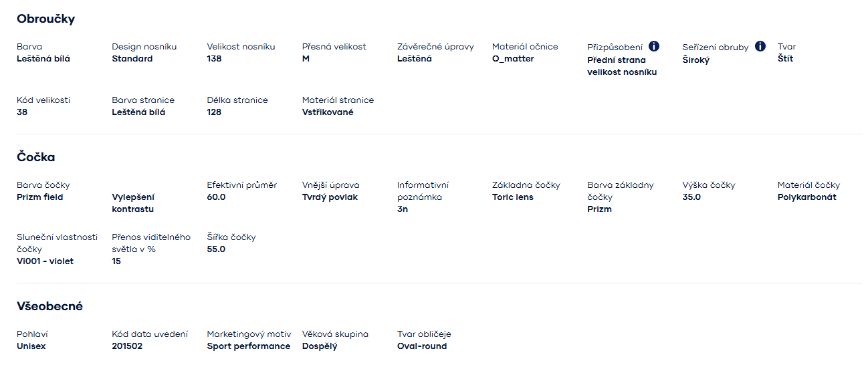Select the Vi001 - violet value
The image size is (868, 367).
(x=45, y=261)
